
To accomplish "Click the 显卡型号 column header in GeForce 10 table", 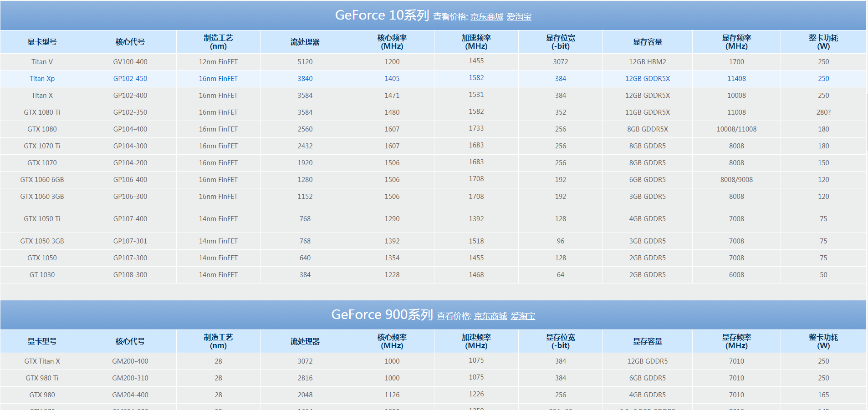I will 42,42.
